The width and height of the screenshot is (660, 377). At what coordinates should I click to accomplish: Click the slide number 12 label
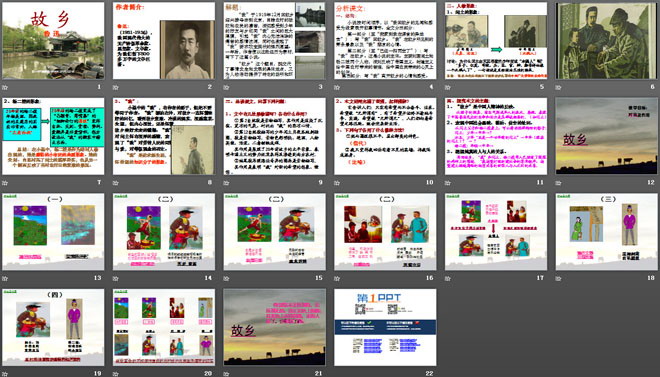(x=651, y=182)
